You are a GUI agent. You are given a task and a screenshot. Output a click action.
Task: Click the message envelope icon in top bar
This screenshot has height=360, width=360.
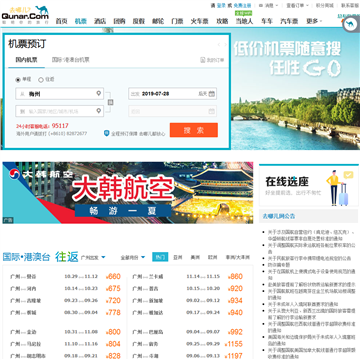coord(261,5)
